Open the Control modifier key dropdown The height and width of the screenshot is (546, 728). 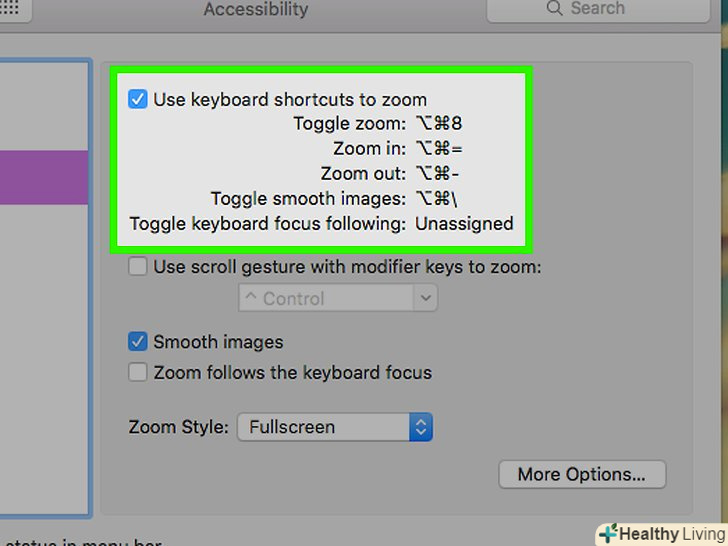click(x=337, y=298)
